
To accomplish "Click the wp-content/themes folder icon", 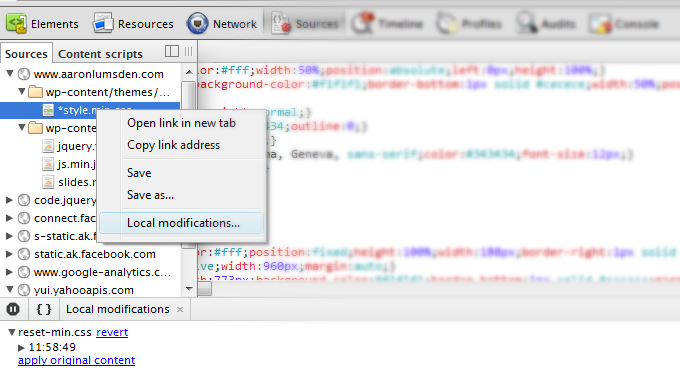I will point(36,91).
